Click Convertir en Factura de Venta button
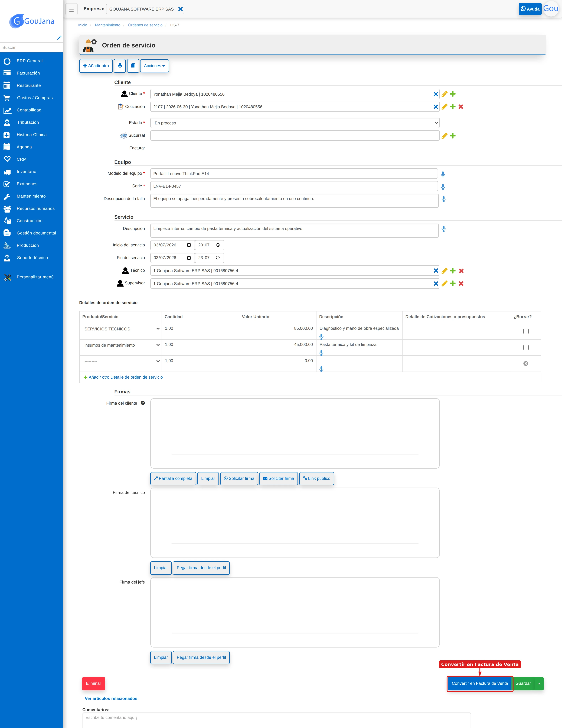Image resolution: width=562 pixels, height=728 pixels. (x=480, y=684)
